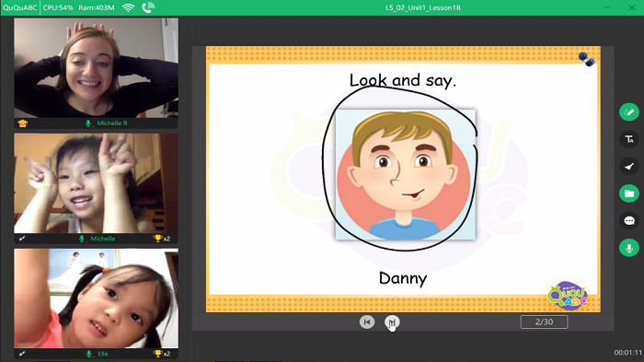Screen dimensions: 644x362
Task: Toggle the green microphone button on sidebar
Action: click(628, 248)
